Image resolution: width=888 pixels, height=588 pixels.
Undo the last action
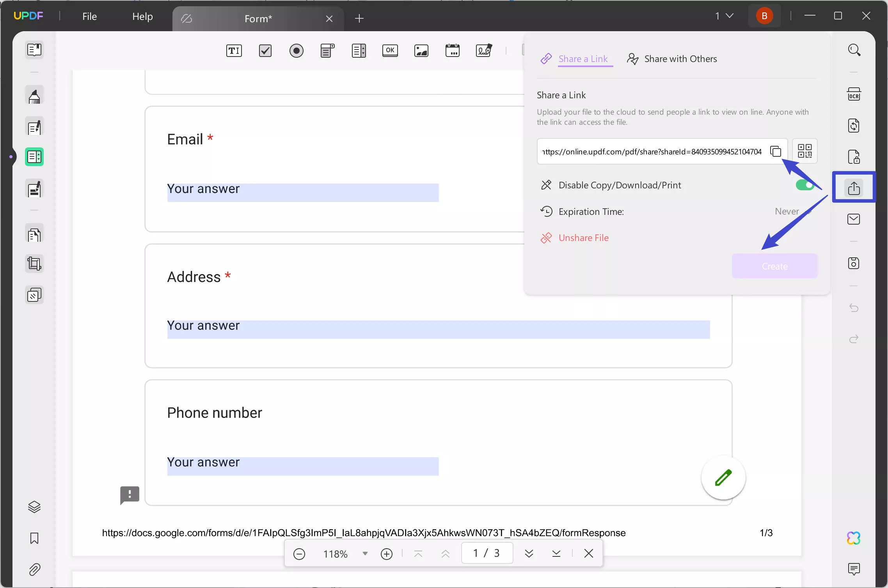click(854, 308)
